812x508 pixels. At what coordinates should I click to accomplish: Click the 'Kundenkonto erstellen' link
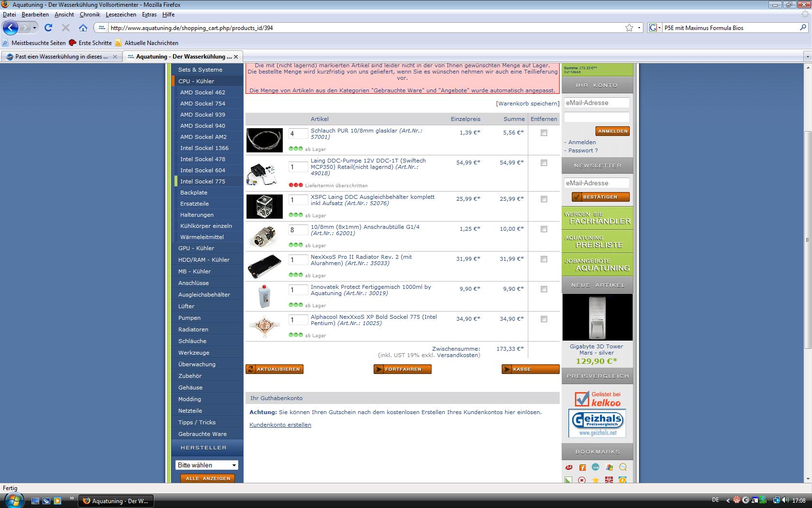280,425
